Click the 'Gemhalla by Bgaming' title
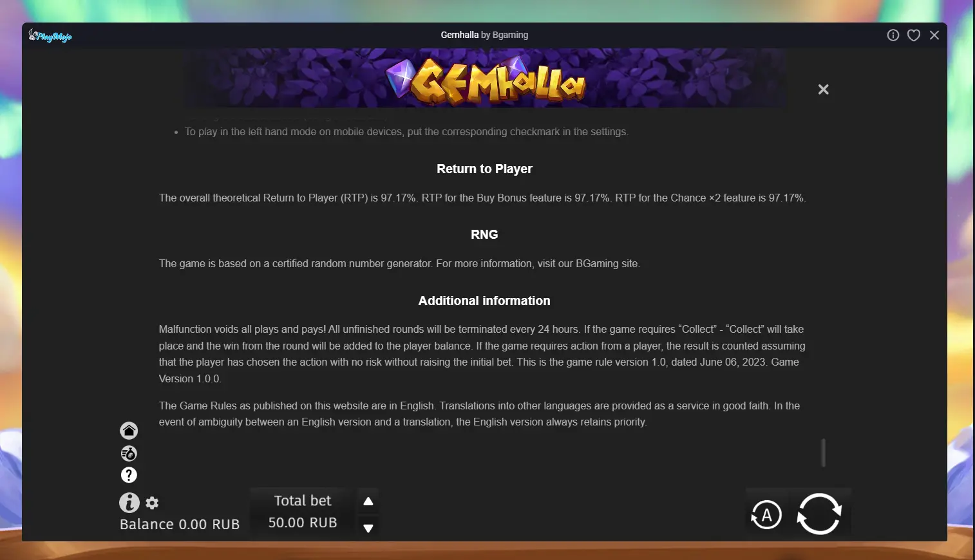Screen dimensions: 975x560 click(x=484, y=35)
